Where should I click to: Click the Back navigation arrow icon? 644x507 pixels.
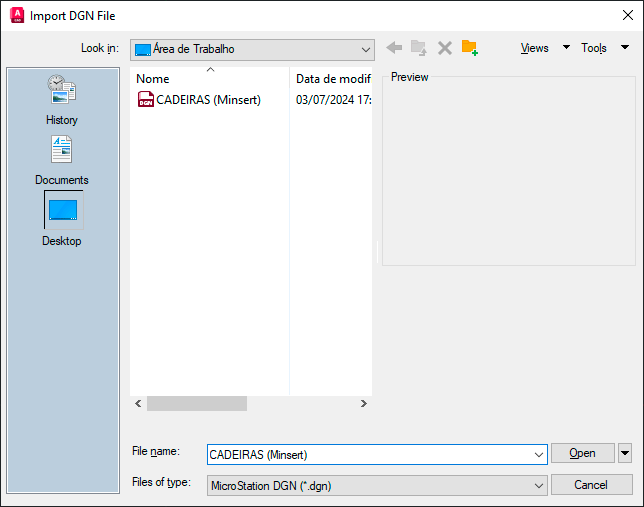[x=394, y=48]
